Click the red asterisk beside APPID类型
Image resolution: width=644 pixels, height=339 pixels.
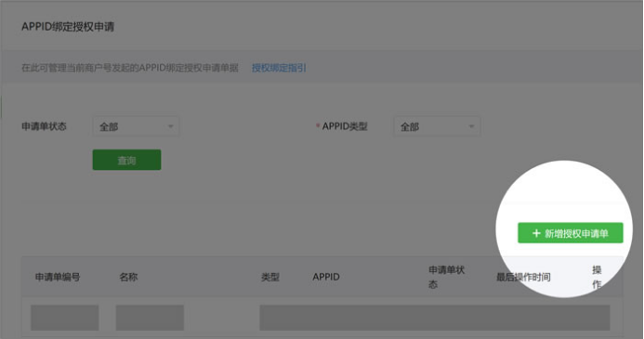318,125
